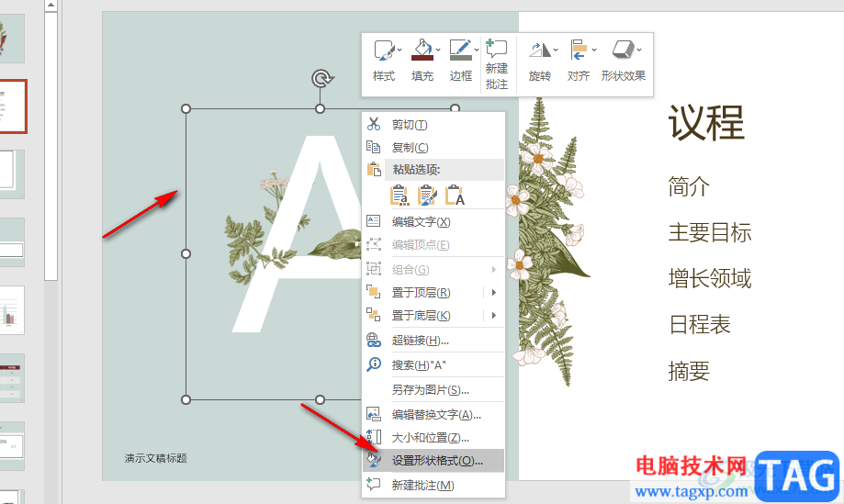Open the 对齐 dropdown arrow
This screenshot has width=844, height=504.
click(x=593, y=50)
